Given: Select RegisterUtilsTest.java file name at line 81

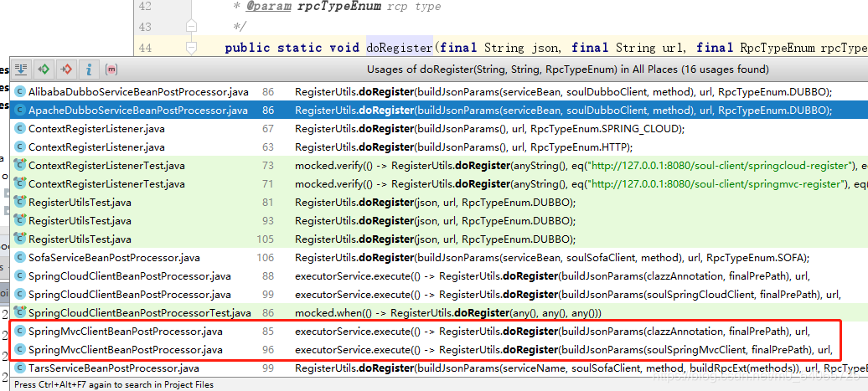Looking at the screenshot, I should [x=80, y=203].
